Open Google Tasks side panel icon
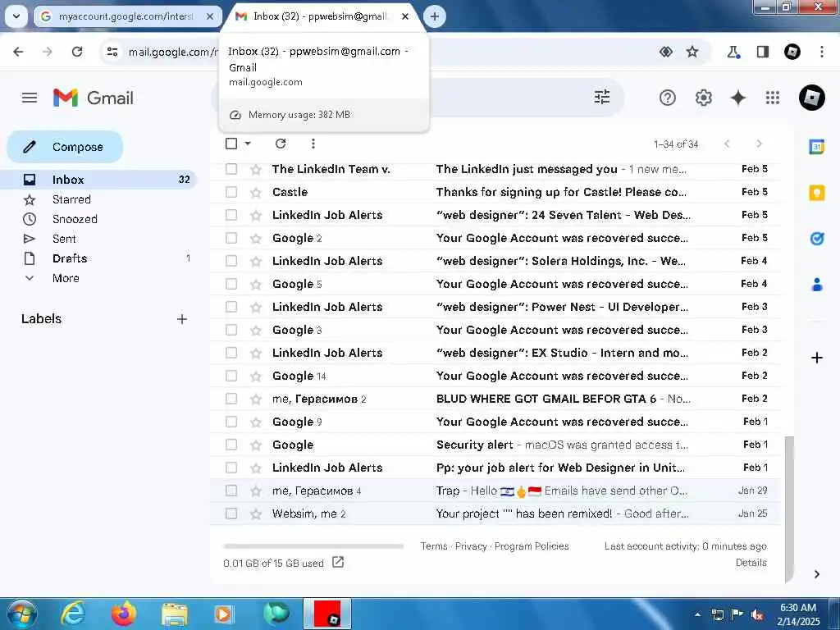This screenshot has height=630, width=840. pos(816,239)
